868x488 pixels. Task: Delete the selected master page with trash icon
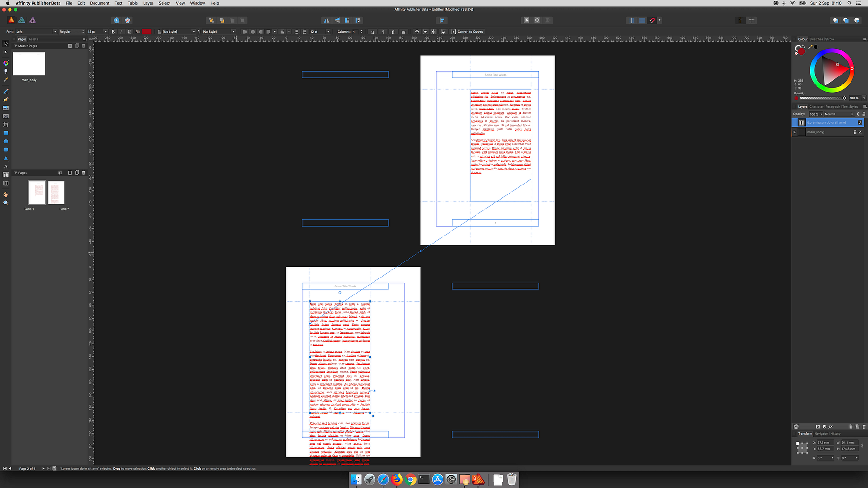[x=84, y=46]
